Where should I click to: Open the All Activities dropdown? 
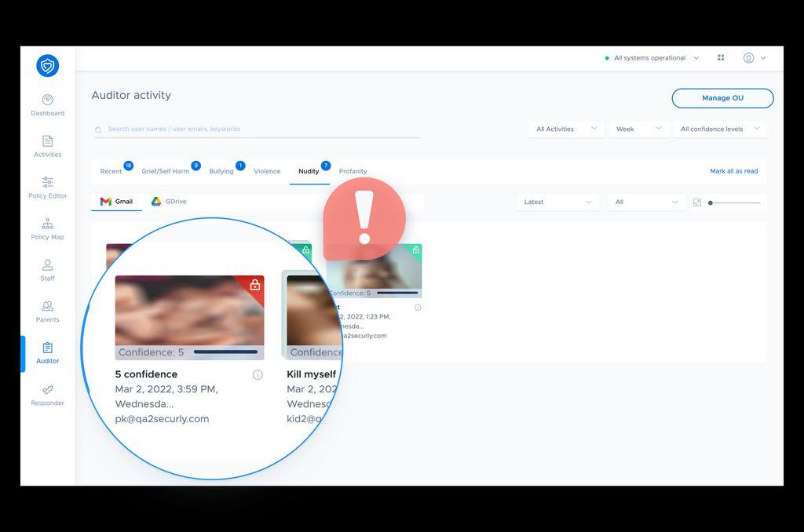coord(566,129)
